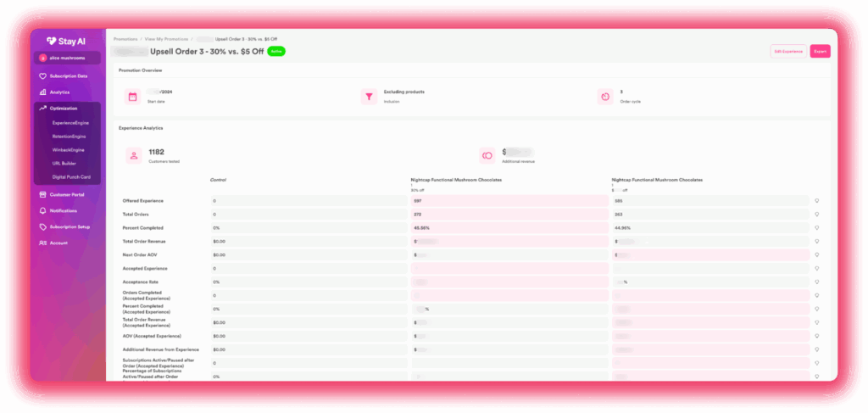Click the Optimization trend arrow icon
The height and width of the screenshot is (413, 868).
(42, 109)
